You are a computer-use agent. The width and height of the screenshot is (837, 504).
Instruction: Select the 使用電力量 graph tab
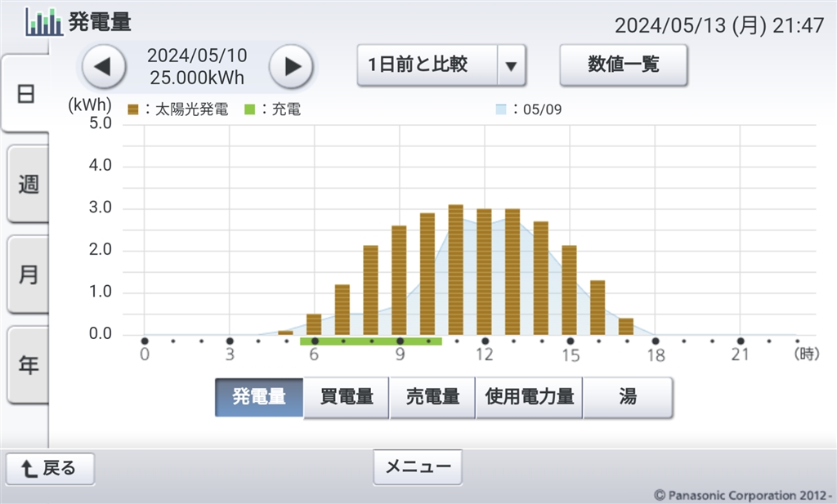pos(529,397)
